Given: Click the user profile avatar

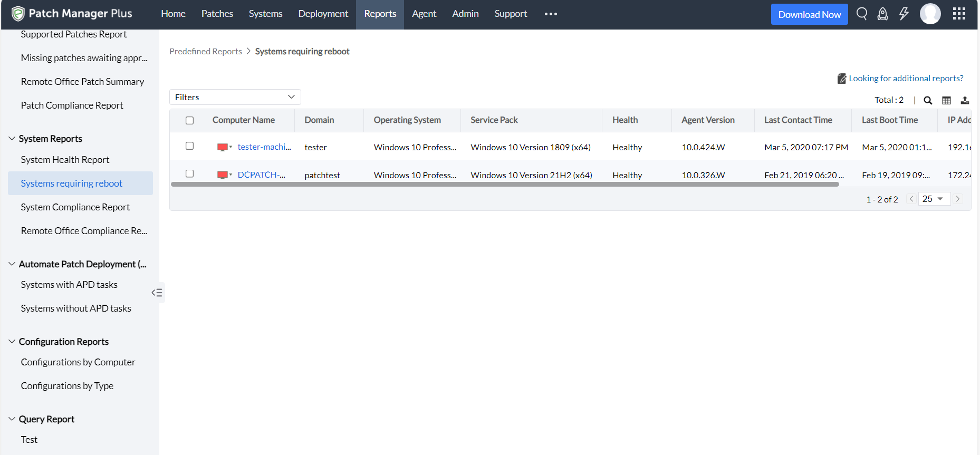Looking at the screenshot, I should (x=930, y=14).
